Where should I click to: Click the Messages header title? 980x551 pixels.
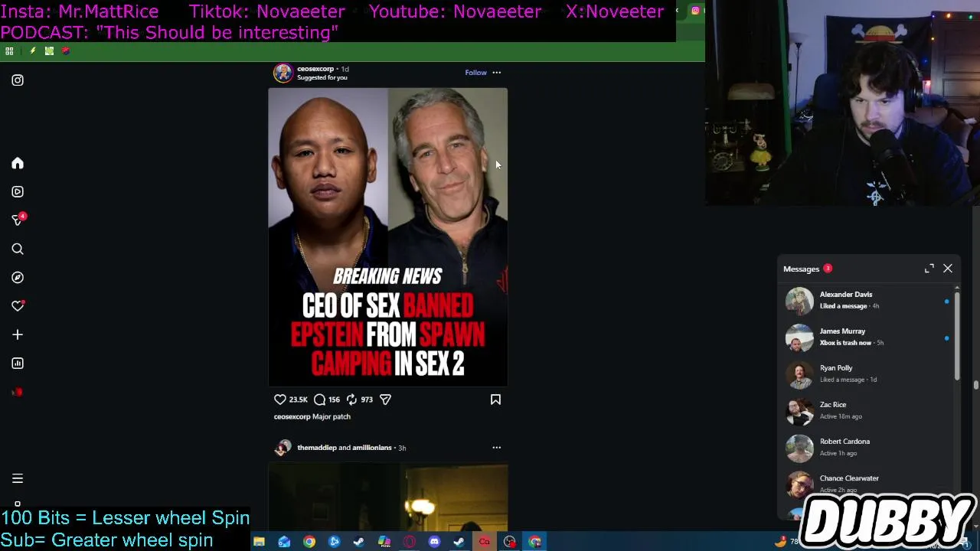click(x=801, y=269)
